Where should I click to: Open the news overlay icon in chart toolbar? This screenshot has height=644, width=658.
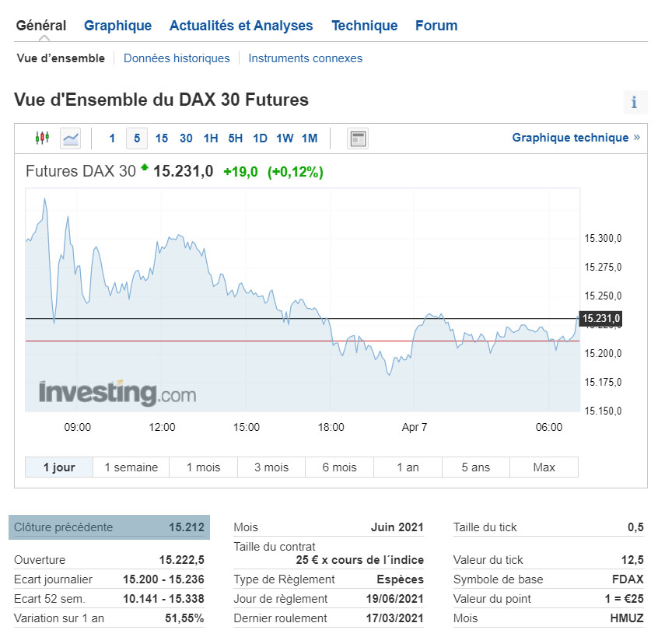pyautogui.click(x=358, y=138)
